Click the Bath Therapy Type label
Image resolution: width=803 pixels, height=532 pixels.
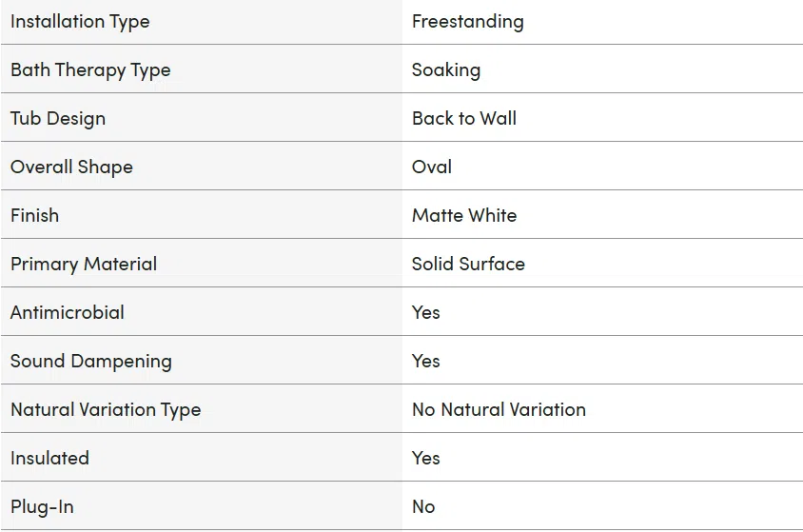[x=90, y=70]
